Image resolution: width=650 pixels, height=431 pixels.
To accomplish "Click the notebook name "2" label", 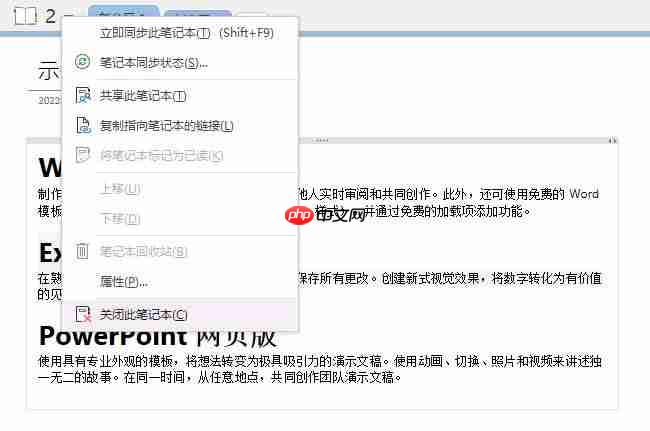I will [50, 17].
